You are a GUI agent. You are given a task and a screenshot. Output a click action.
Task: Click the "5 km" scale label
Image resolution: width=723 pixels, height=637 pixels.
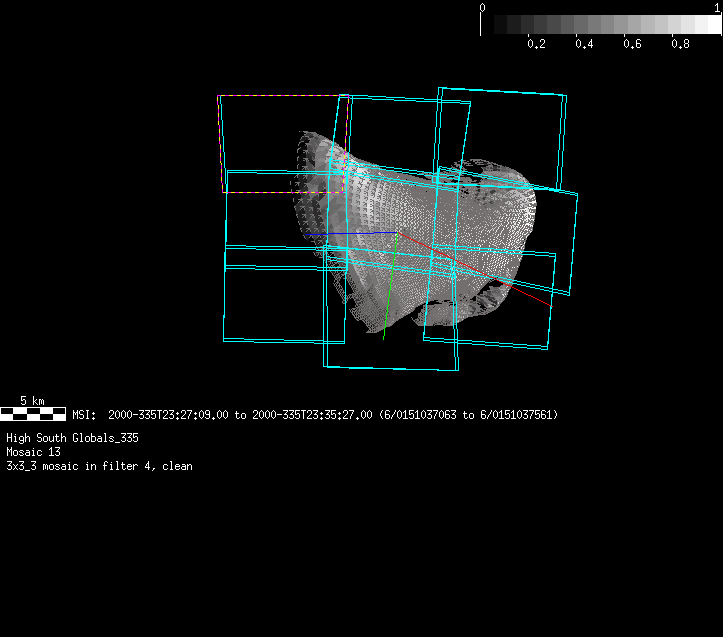click(32, 401)
